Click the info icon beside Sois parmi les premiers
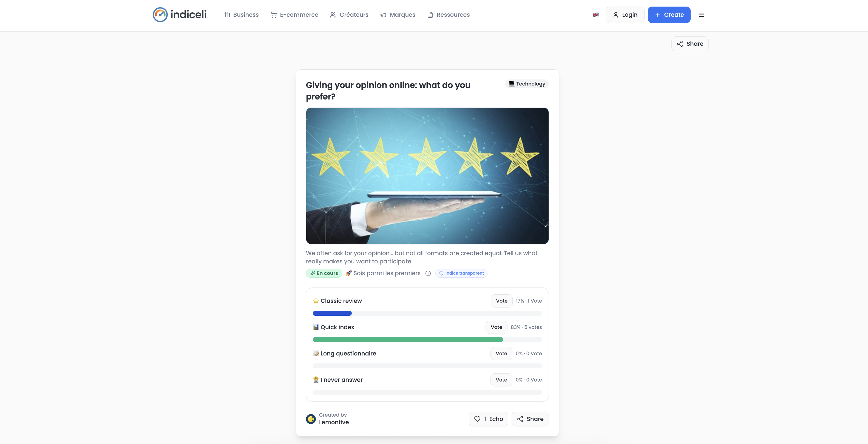The width and height of the screenshot is (868, 444). 428,274
